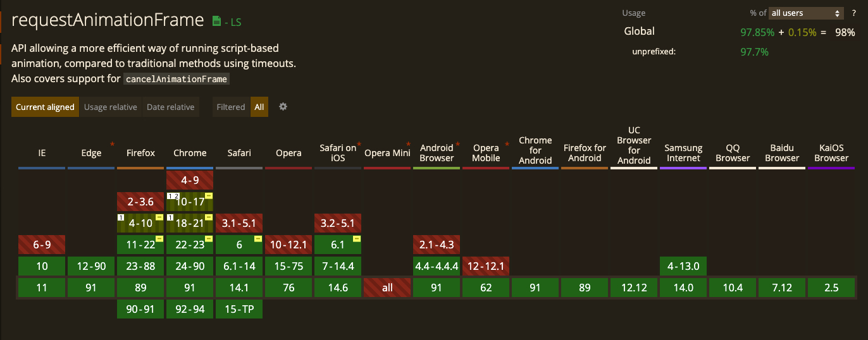868x340 pixels.
Task: Open the all users usage dropdown
Action: click(807, 13)
